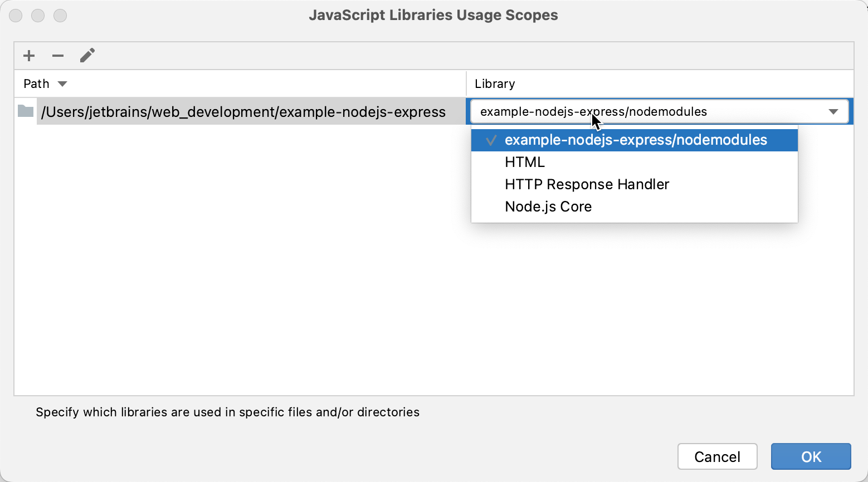The image size is (868, 482).
Task: Choose HTML from the library list
Action: point(525,162)
